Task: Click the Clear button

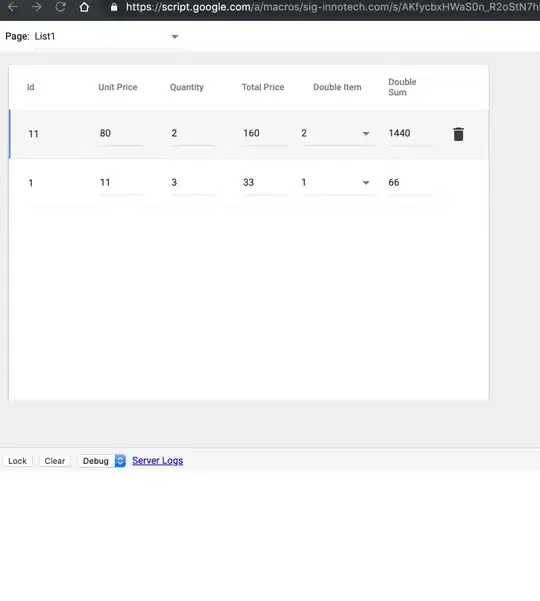Action: (55, 461)
